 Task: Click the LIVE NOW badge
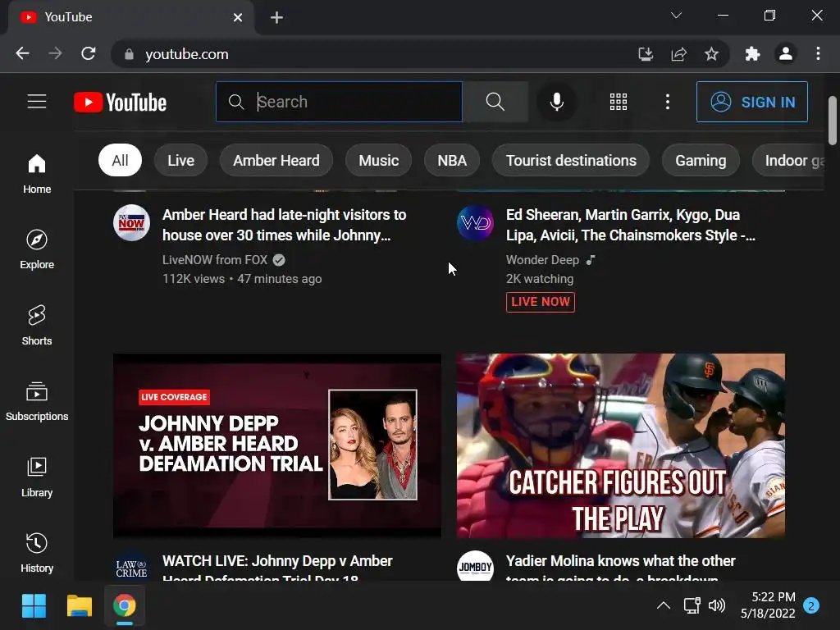coord(541,302)
